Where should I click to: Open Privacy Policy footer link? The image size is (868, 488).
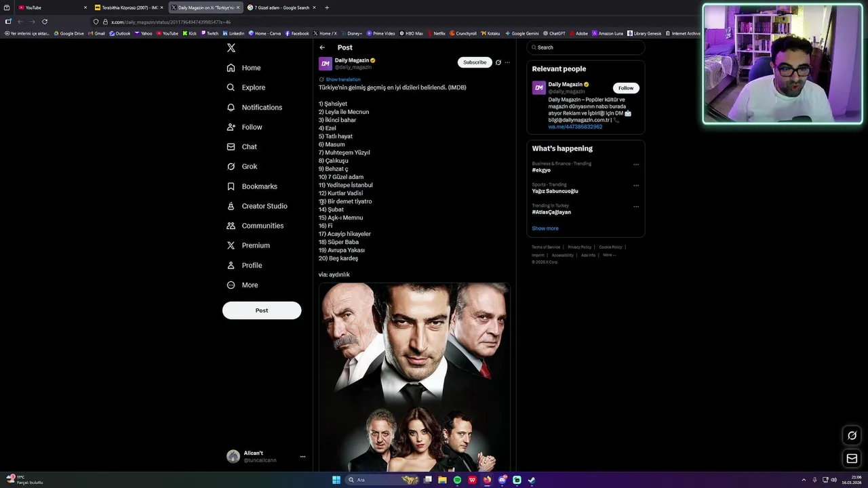[x=580, y=247]
